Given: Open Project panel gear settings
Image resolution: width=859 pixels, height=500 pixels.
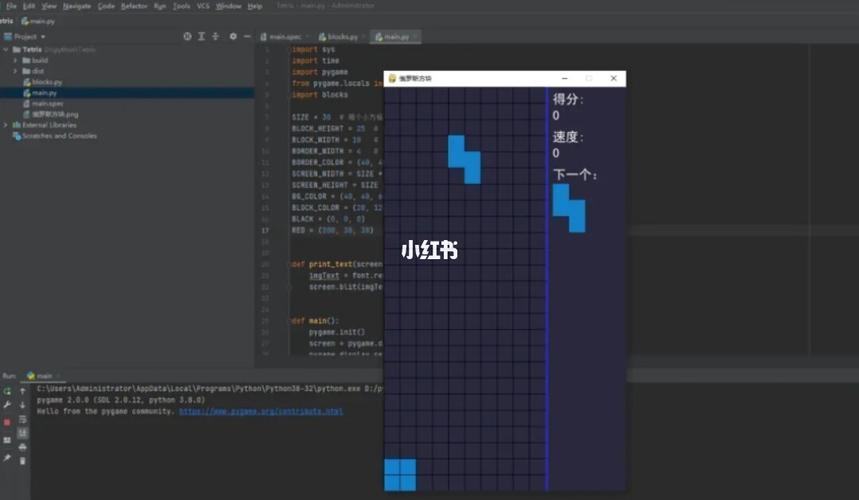Looking at the screenshot, I should click(x=233, y=36).
